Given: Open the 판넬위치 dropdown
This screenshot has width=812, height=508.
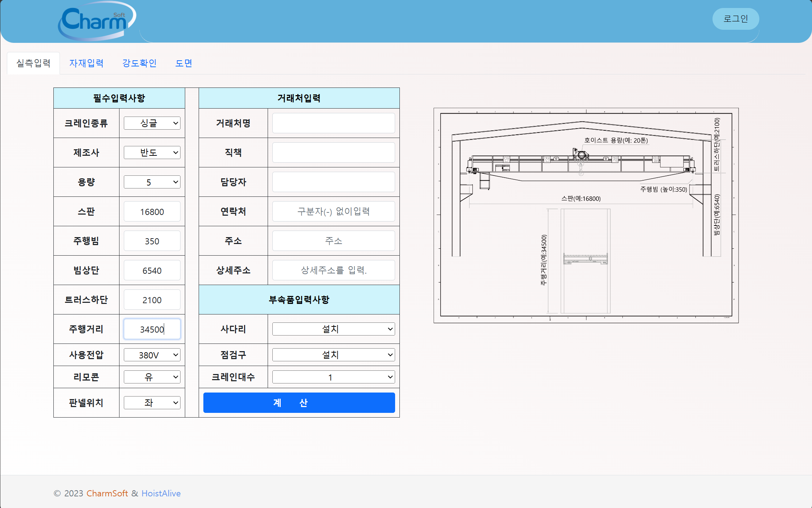Looking at the screenshot, I should [x=152, y=403].
